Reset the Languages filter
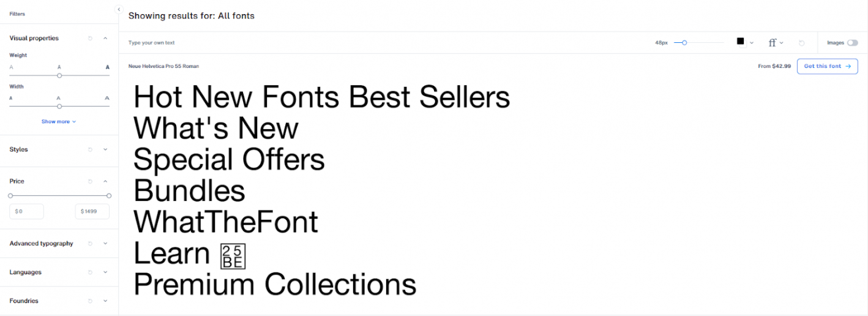Viewport: 868px width, 316px height. (90, 273)
